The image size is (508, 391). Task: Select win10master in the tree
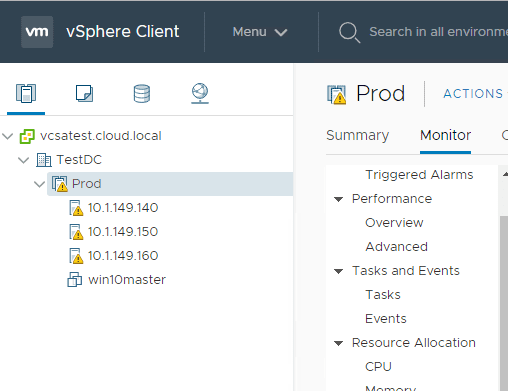pos(127,280)
